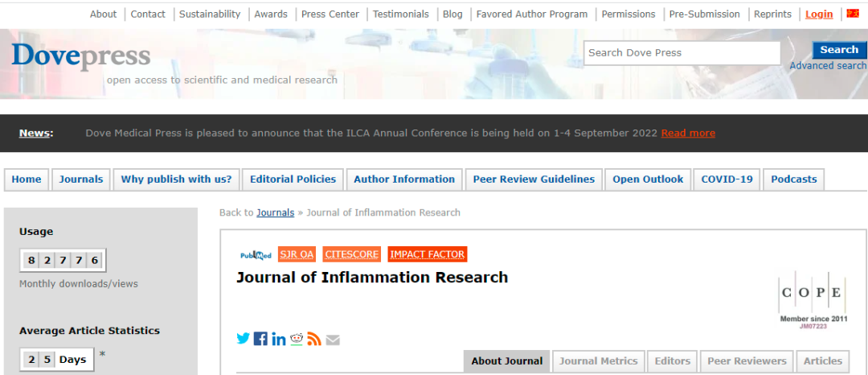Viewport: 868px width, 375px height.
Task: Select the Peer Reviewers tab
Action: (747, 361)
